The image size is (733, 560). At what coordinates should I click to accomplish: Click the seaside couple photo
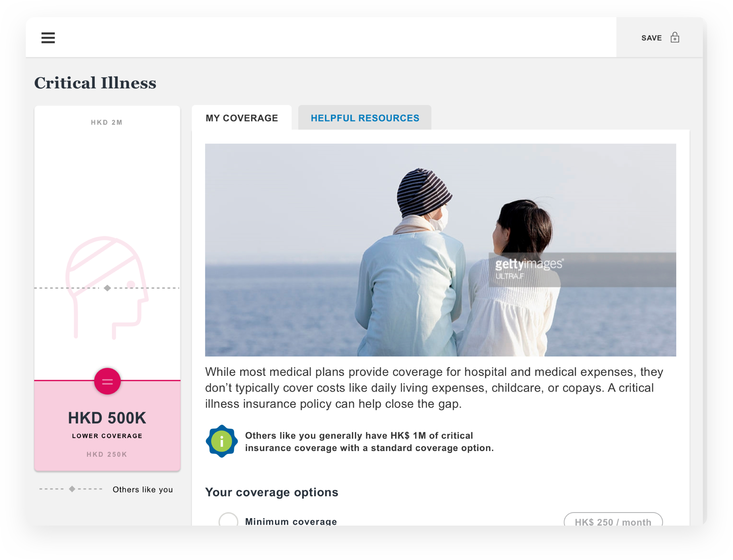(440, 250)
